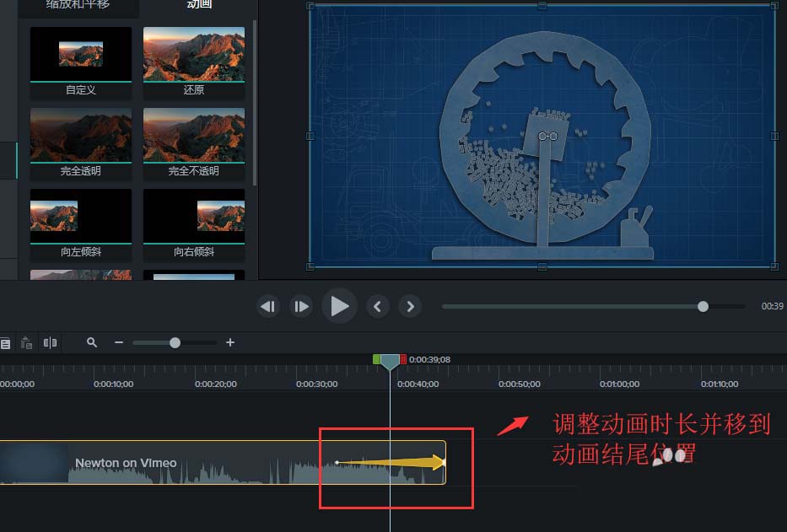Click the 00:39 preview time display
787x532 pixels.
point(772,306)
